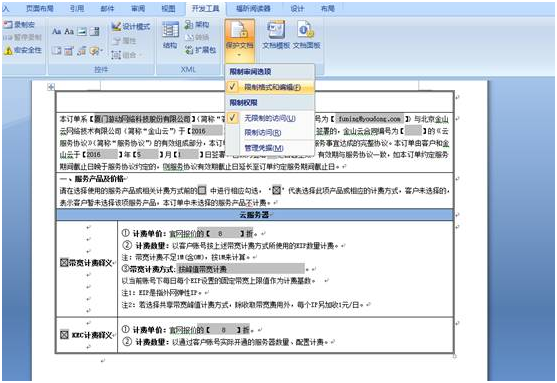
Task: Click the 宏安全性 (Macro Security) warning icon
Action: [8, 50]
